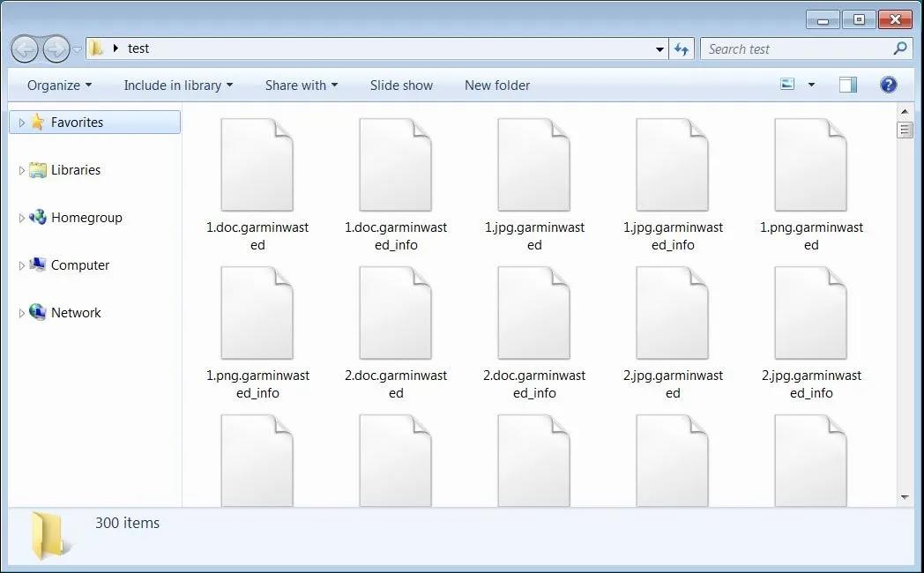Select file icon of 2.jpg.garminwasted

pos(673,313)
